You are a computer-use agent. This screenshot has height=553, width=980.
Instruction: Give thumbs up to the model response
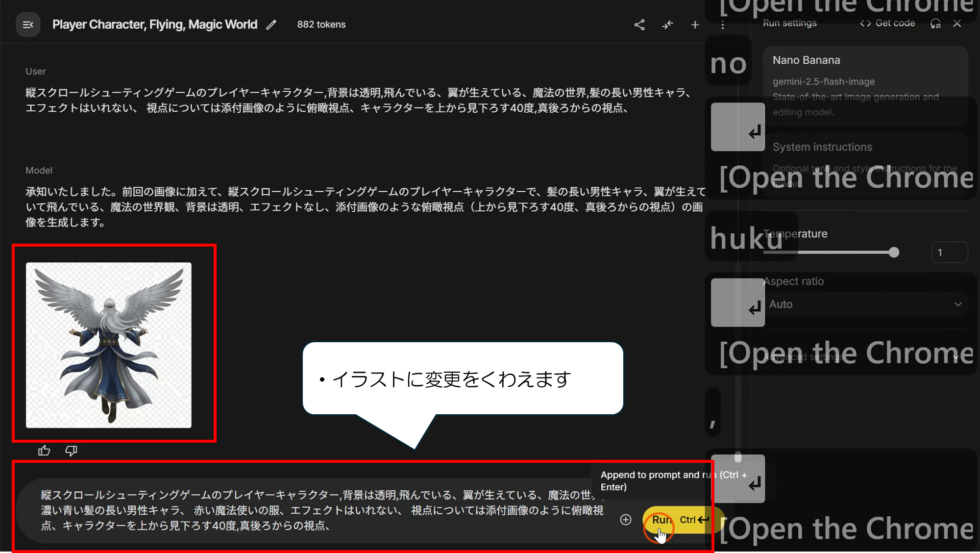pyautogui.click(x=44, y=451)
